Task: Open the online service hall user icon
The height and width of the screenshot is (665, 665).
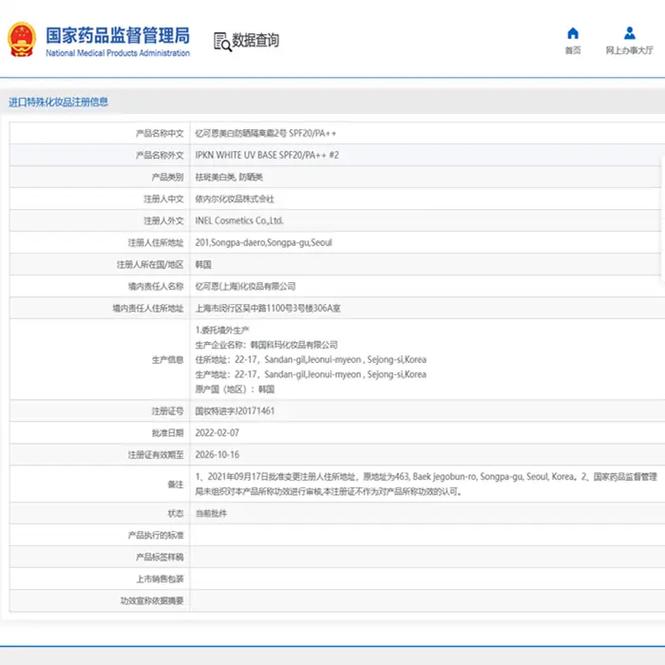Action: [x=629, y=33]
